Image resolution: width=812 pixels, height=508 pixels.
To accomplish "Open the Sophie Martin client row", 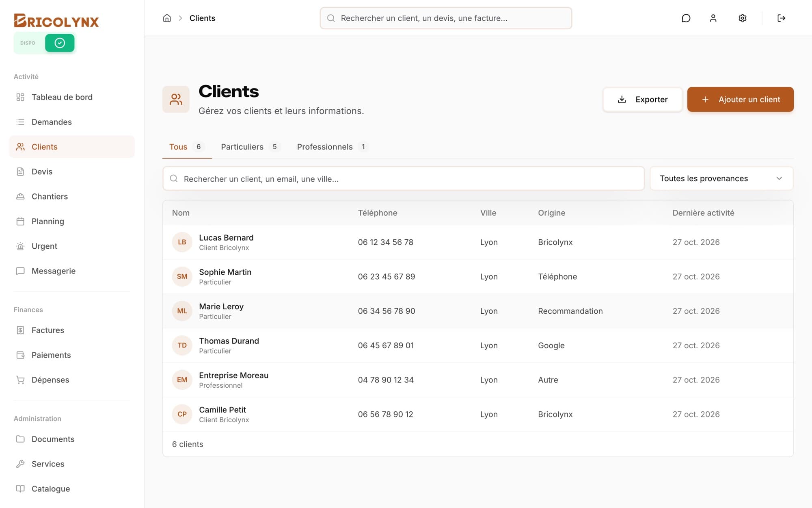I will [478, 276].
